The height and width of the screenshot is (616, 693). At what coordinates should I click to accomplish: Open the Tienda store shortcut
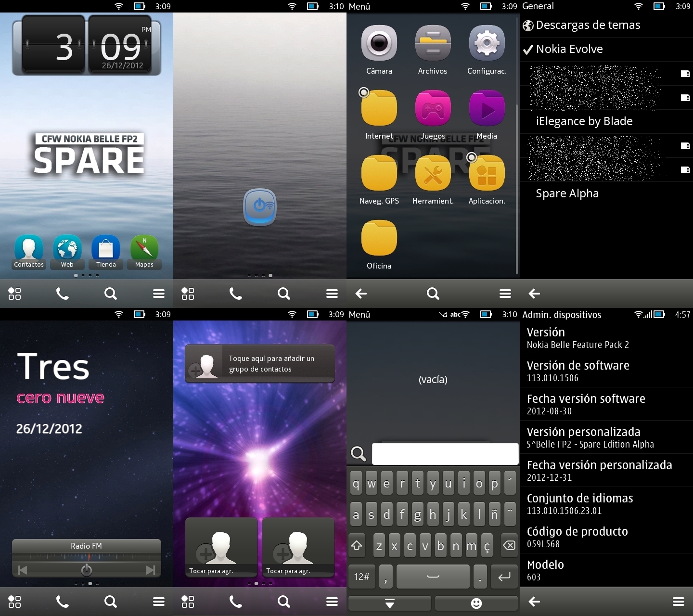[x=106, y=252]
